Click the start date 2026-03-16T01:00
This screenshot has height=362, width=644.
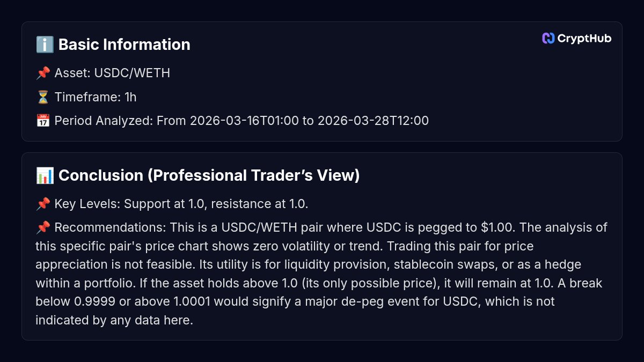[x=244, y=121]
